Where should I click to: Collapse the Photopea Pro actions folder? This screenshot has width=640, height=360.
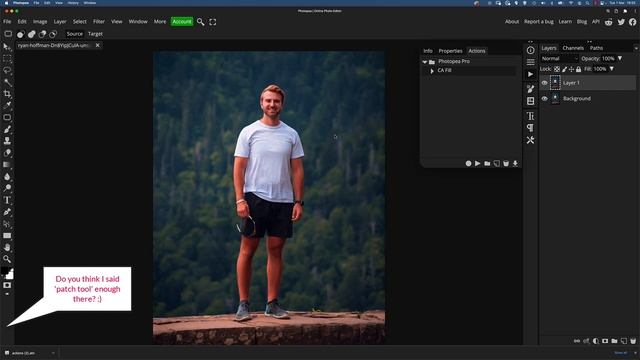(424, 62)
